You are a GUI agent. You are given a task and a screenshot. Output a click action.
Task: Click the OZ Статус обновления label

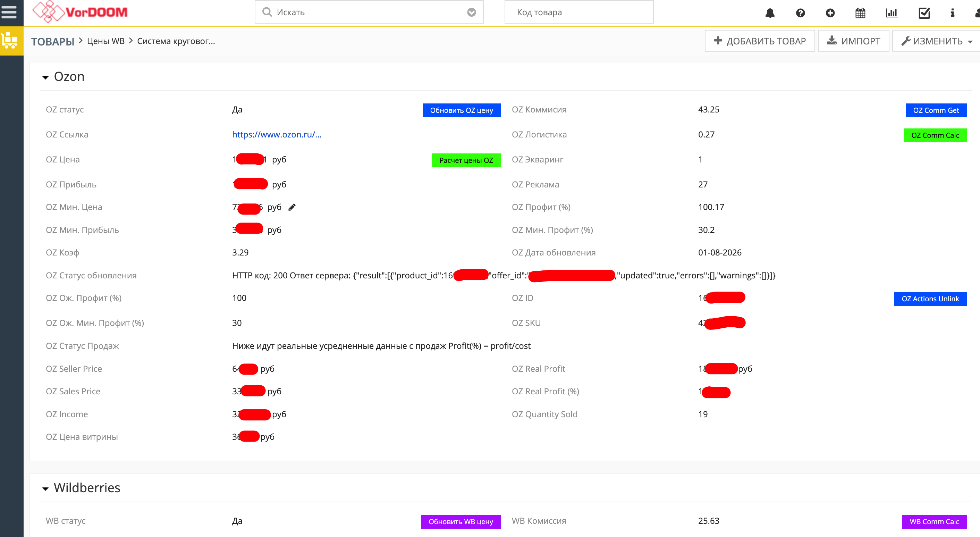91,276
